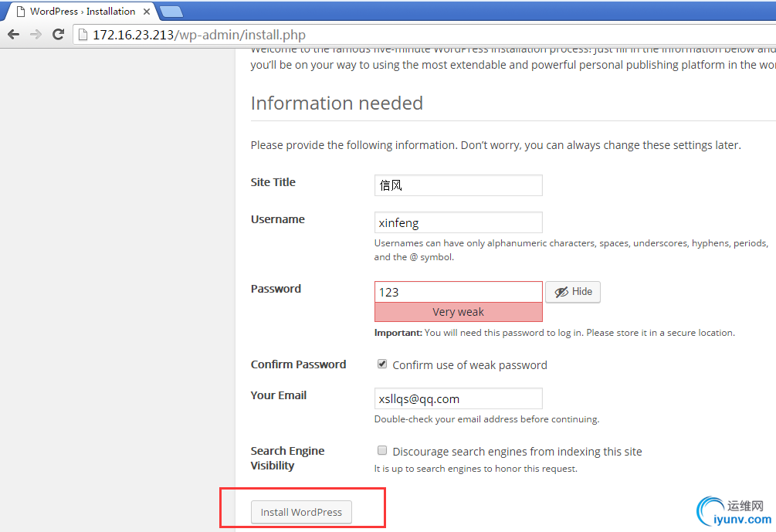Click the 'Usernames can have only alphanumeric' hint

(571, 250)
